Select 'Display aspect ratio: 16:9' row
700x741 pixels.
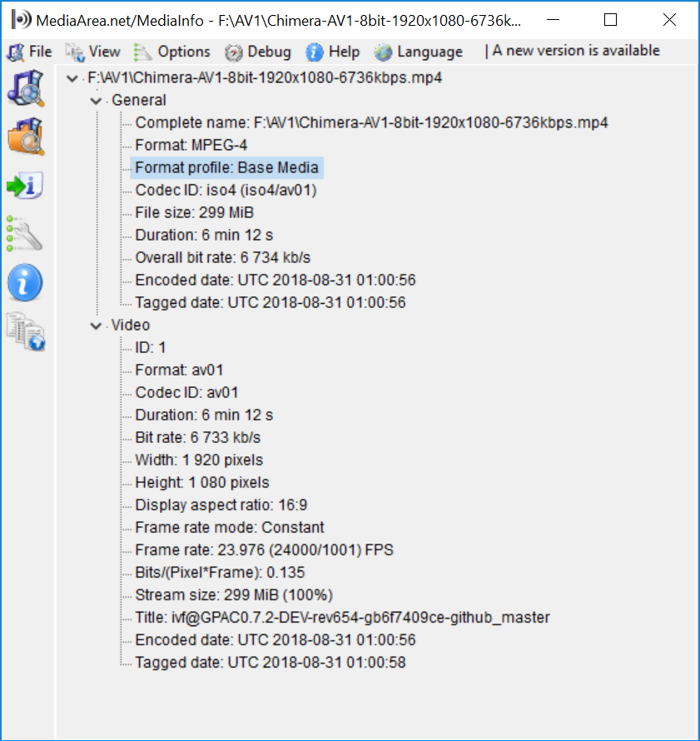(221, 505)
